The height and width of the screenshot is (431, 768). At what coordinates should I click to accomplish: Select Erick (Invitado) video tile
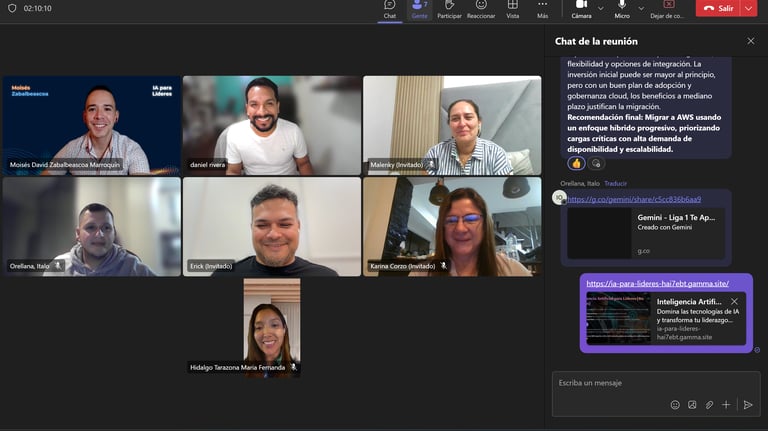tap(272, 227)
